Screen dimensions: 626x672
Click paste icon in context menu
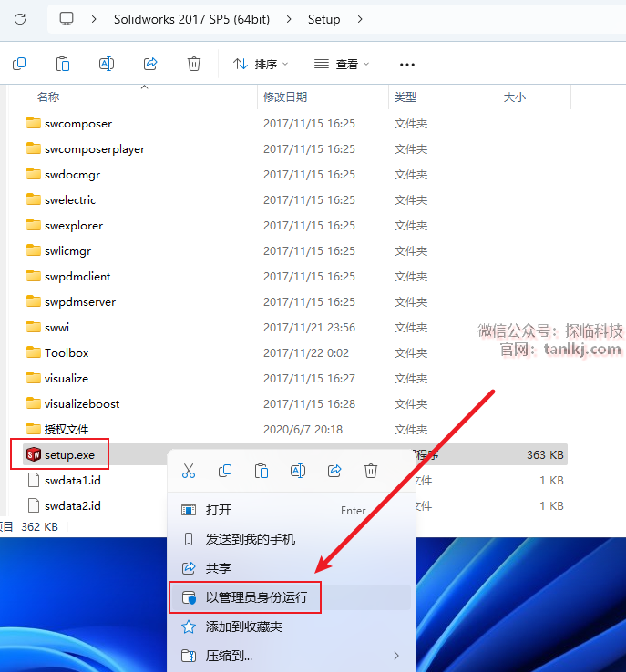pyautogui.click(x=262, y=471)
